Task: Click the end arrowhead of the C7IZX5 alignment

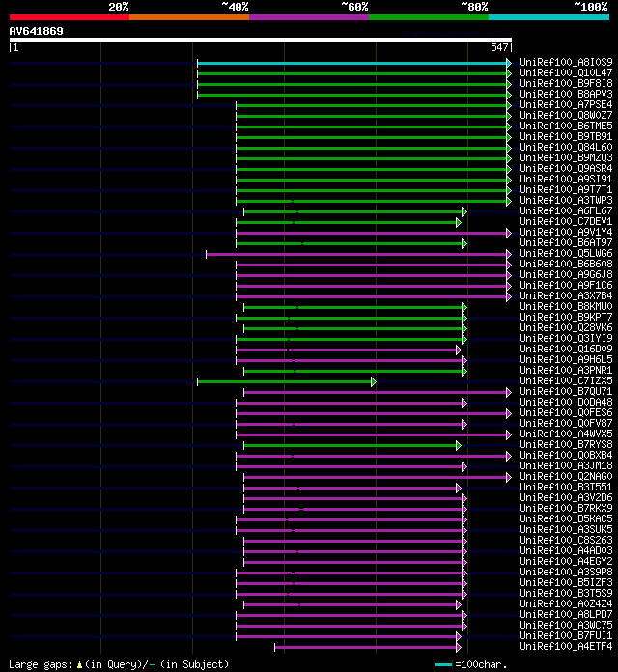Action: [x=374, y=381]
